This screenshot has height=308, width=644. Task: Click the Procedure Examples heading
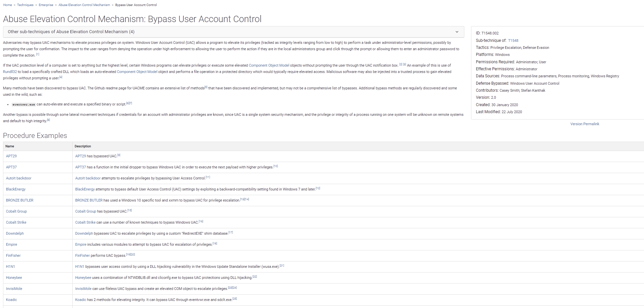pyautogui.click(x=35, y=136)
